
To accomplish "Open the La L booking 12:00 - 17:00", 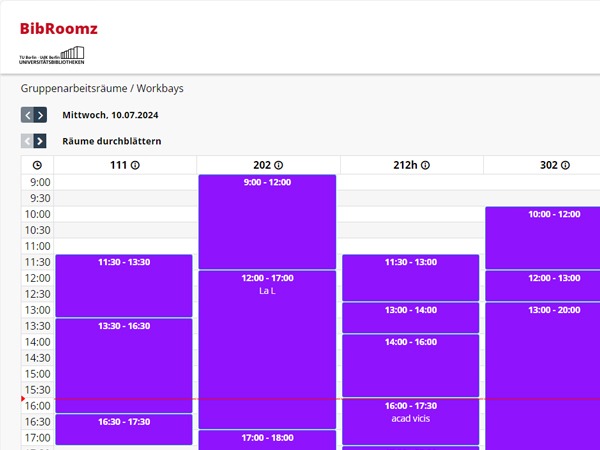I will click(267, 349).
